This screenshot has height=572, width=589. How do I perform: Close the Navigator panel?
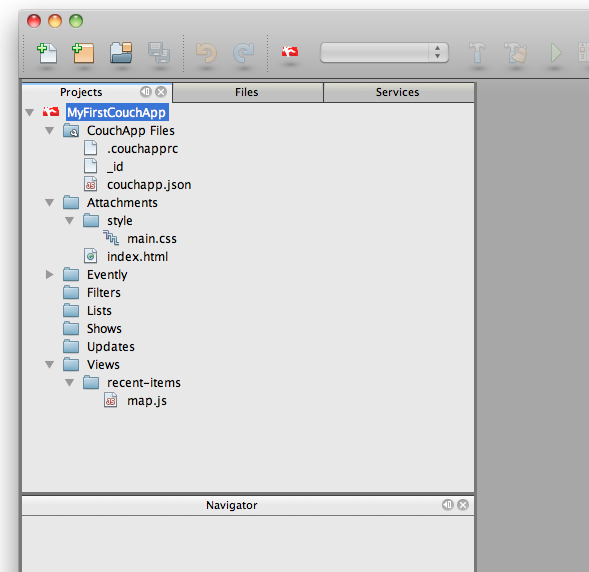pos(463,505)
